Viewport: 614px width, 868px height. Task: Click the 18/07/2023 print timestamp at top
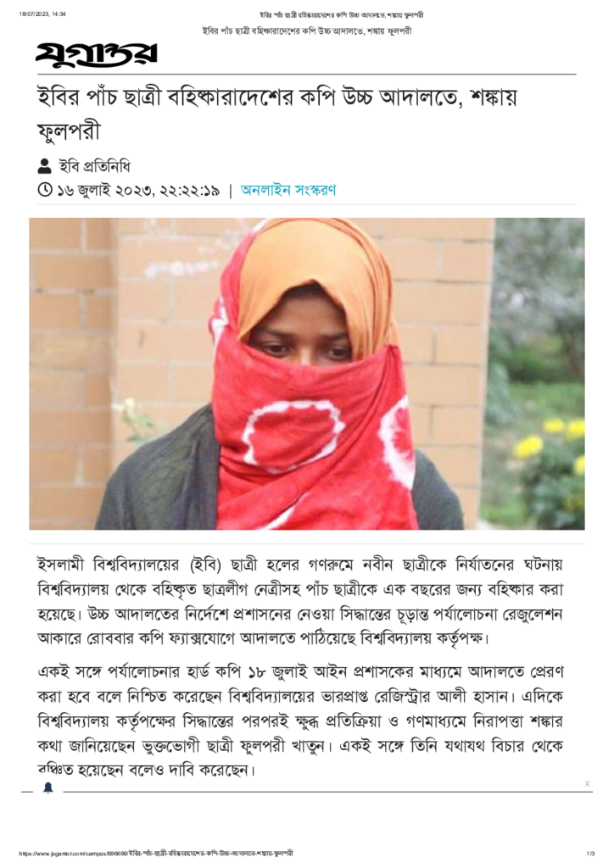[x=42, y=14]
